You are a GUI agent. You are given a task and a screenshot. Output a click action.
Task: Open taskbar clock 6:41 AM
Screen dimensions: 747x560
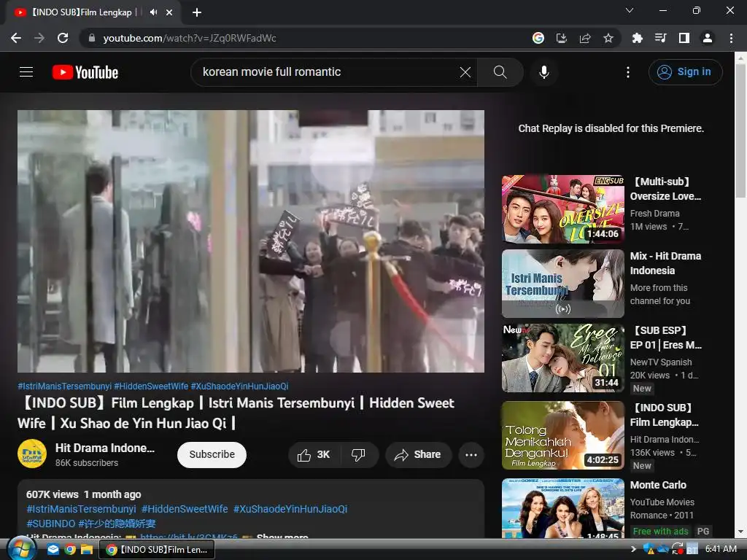pos(720,549)
